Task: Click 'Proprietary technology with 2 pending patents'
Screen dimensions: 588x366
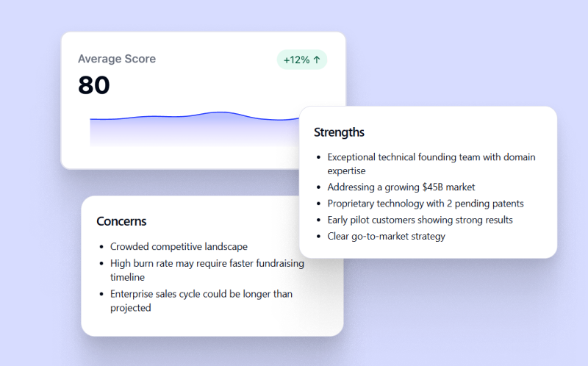Action: point(426,204)
